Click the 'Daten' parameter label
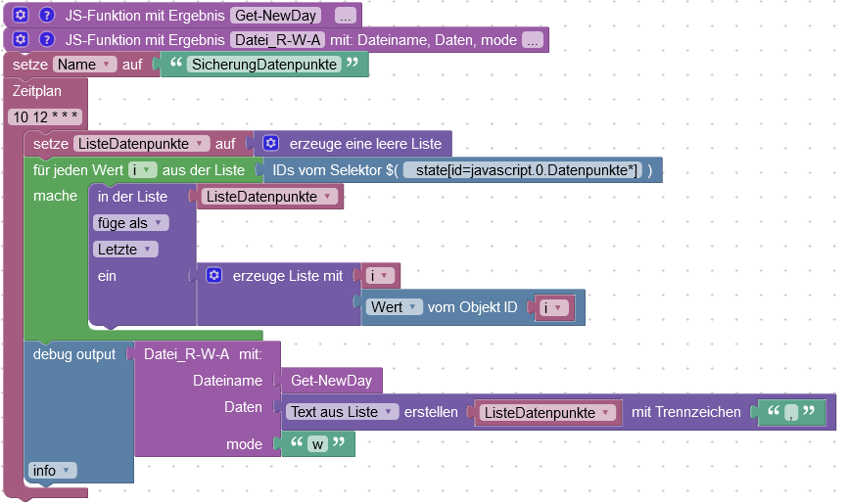The width and height of the screenshot is (847, 504). [x=243, y=407]
